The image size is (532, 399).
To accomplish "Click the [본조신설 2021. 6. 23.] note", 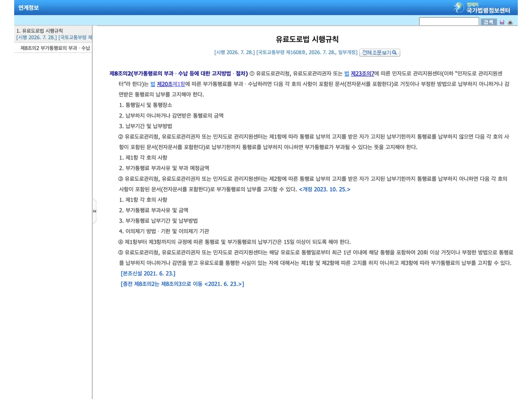I will (x=148, y=274).
